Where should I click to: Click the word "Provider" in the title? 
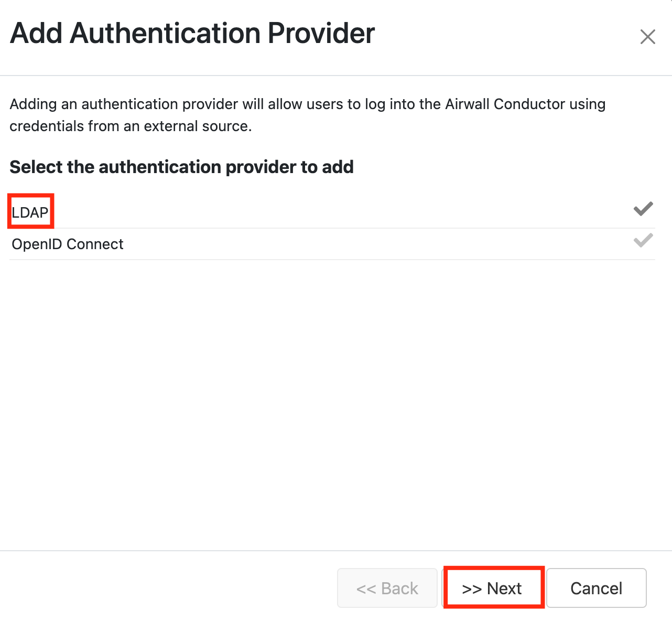tap(321, 34)
